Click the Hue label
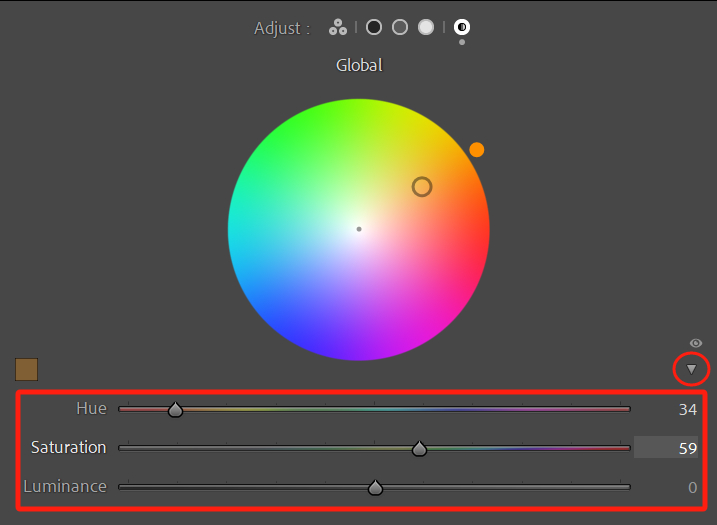Screen dimensions: 717x525 [x=91, y=408]
